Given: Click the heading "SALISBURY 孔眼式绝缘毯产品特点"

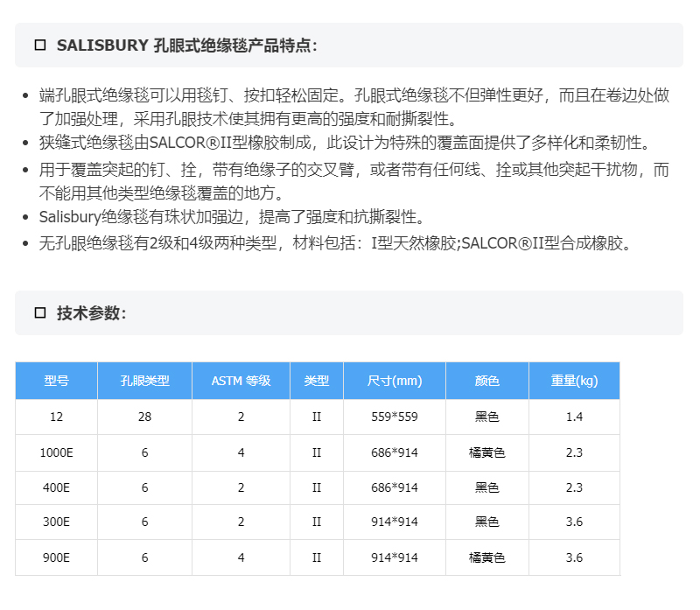Looking at the screenshot, I should 186,46.
